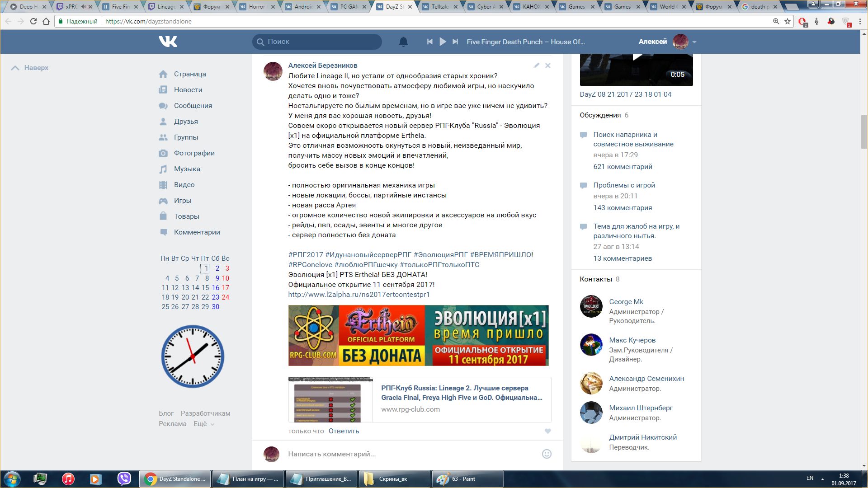This screenshot has height=488, width=868.
Task: Open Друзья from left sidebar
Action: click(186, 122)
